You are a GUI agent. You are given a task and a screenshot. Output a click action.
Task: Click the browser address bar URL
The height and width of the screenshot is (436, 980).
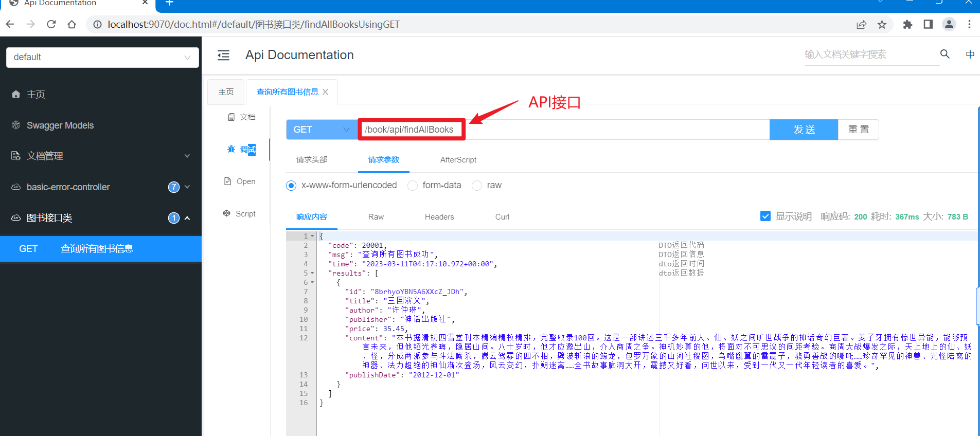(254, 24)
